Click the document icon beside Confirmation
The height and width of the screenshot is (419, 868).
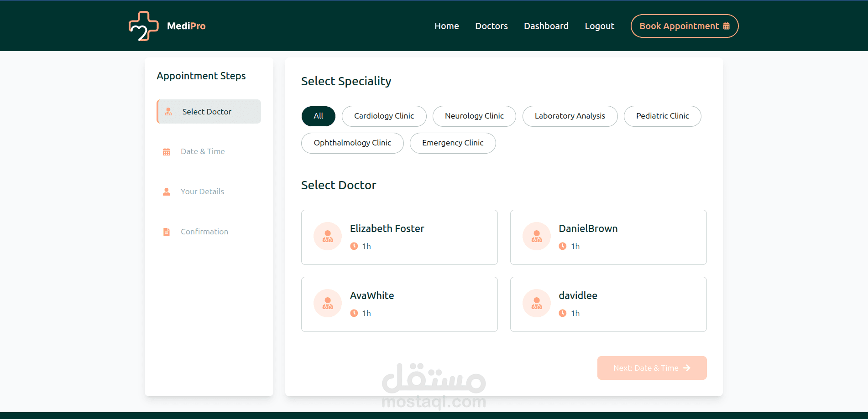[167, 232]
